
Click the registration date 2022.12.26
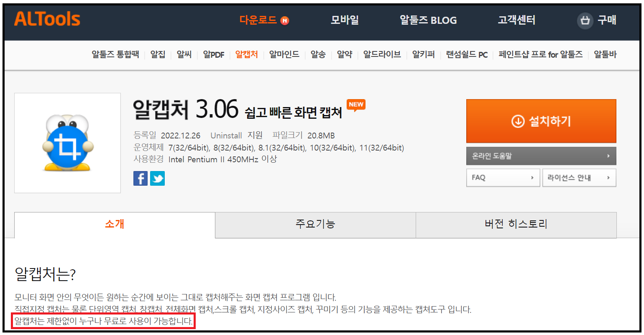[181, 136]
